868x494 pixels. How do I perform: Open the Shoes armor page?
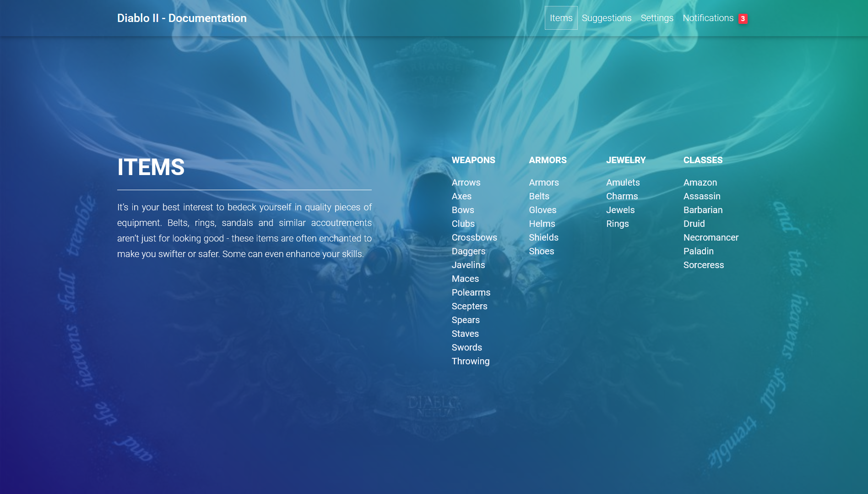542,251
